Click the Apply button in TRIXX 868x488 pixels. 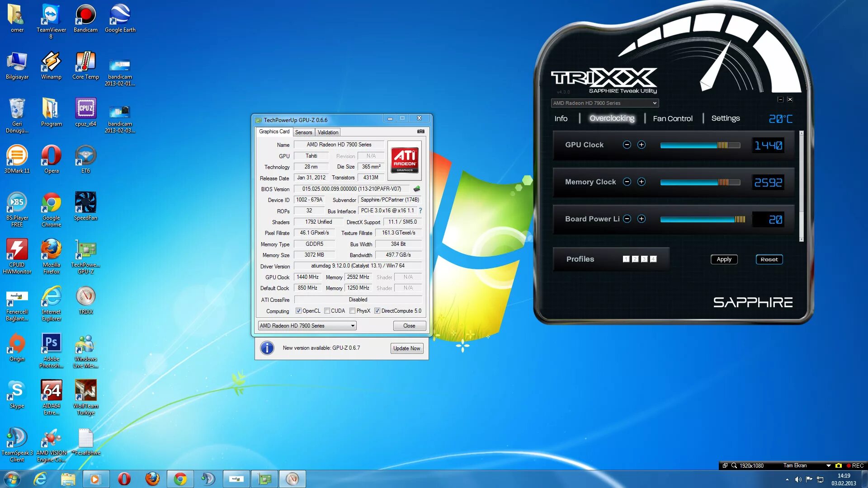pyautogui.click(x=724, y=259)
